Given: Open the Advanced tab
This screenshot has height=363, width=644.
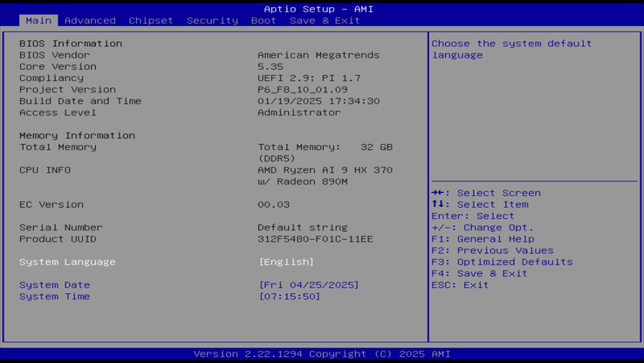Looking at the screenshot, I should point(90,21).
